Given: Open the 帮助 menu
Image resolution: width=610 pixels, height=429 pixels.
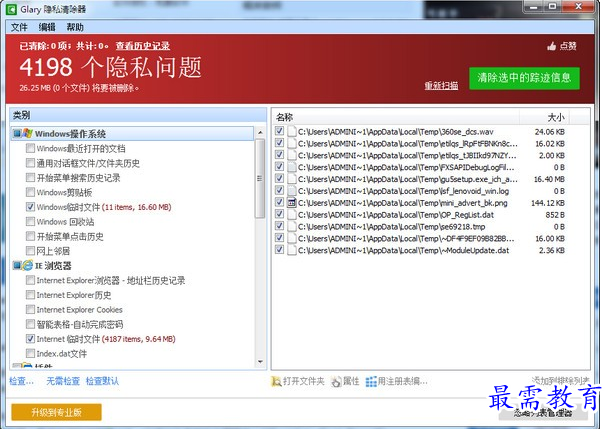Looking at the screenshot, I should coord(75,27).
